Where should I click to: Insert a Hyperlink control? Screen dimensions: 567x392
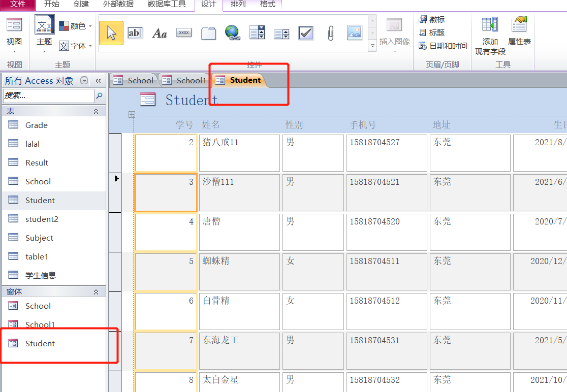233,33
